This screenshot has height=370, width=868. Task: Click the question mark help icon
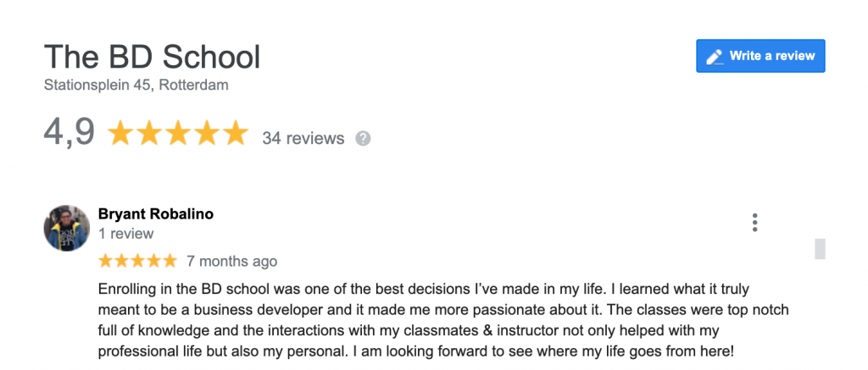[363, 138]
